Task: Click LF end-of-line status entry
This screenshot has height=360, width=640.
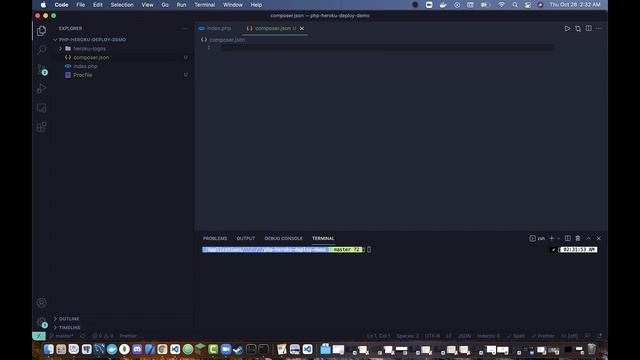Action: 449,336
